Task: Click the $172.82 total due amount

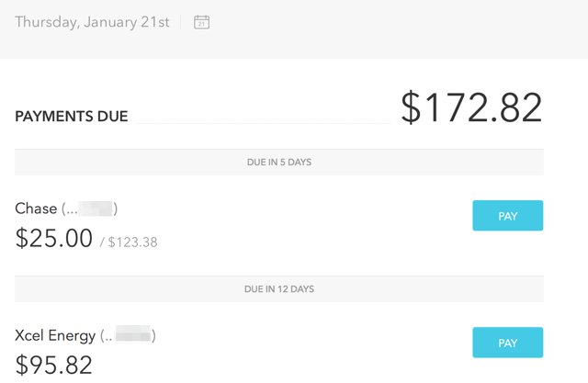Action: tap(471, 108)
